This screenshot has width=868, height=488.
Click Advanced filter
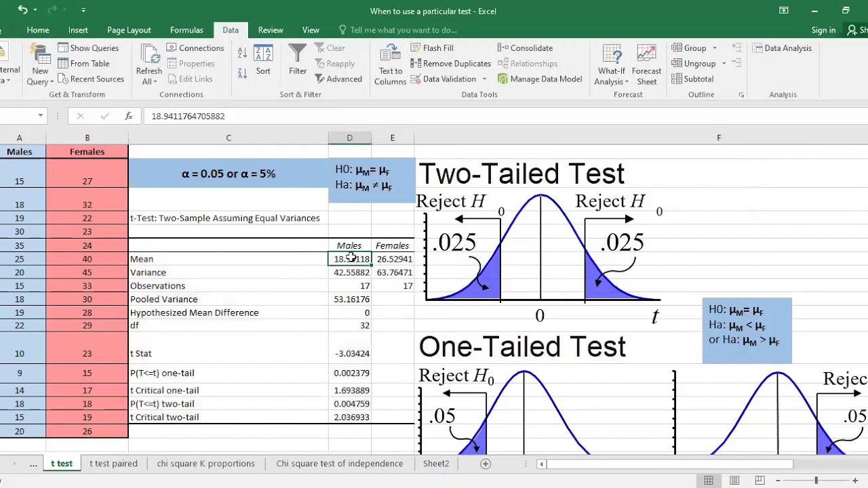point(338,79)
